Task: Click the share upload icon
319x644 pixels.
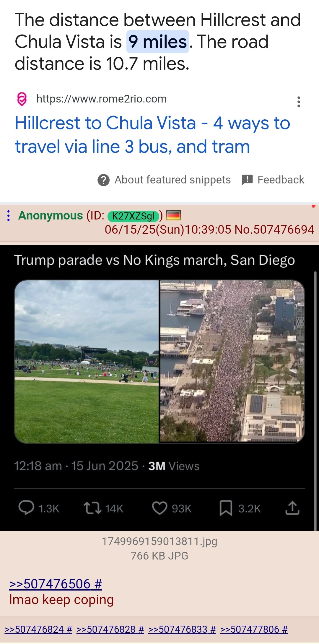Action: 292,508
